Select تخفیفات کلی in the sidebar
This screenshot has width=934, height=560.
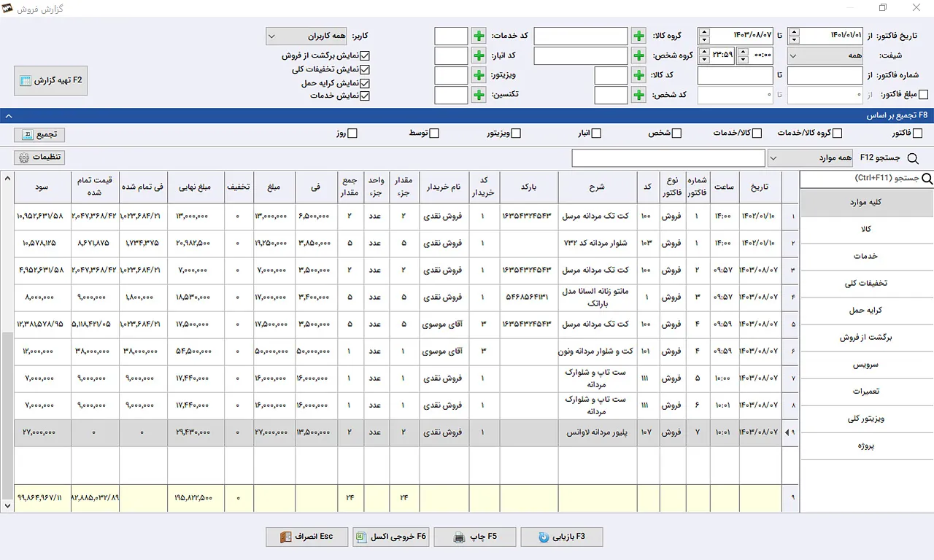coord(867,284)
